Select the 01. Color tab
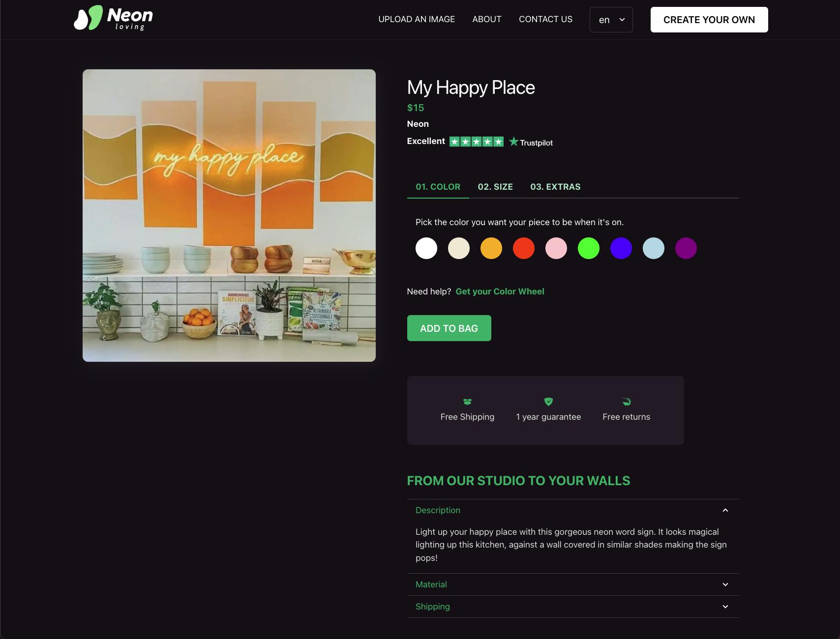840x639 pixels. (x=438, y=187)
